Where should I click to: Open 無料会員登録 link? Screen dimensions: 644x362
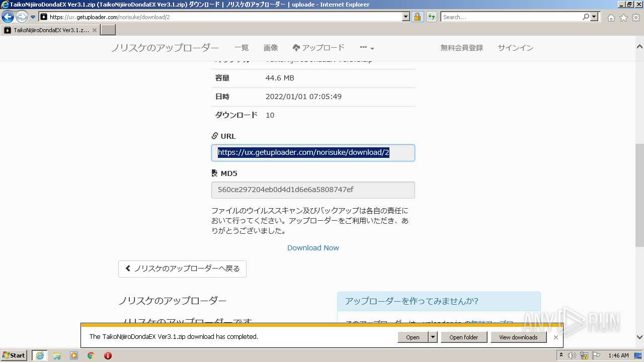coord(462,48)
